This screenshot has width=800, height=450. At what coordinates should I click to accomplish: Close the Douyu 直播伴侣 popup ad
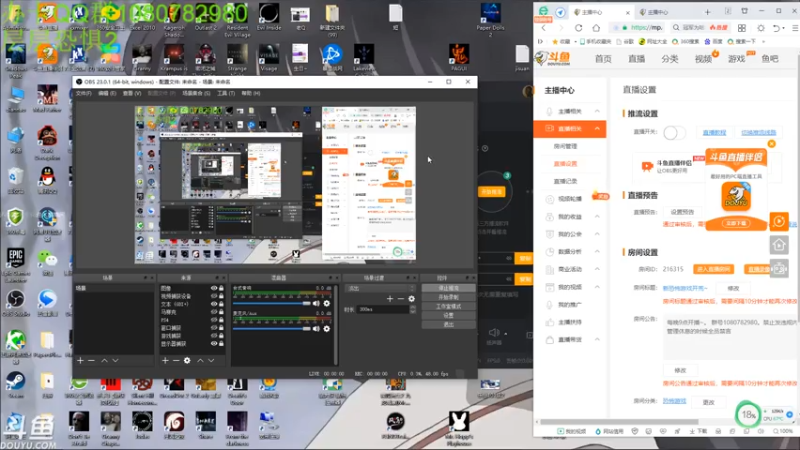[x=771, y=144]
